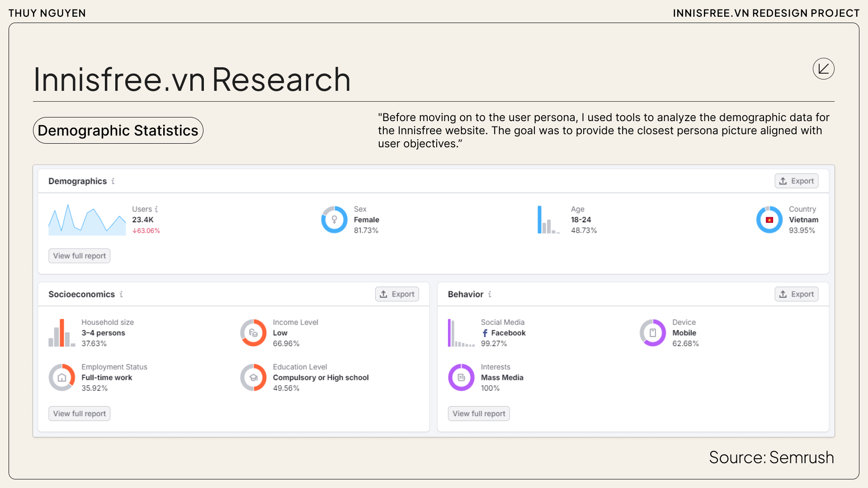This screenshot has width=868, height=488.
Task: Open info tooltip beside Behavior heading
Action: point(490,294)
